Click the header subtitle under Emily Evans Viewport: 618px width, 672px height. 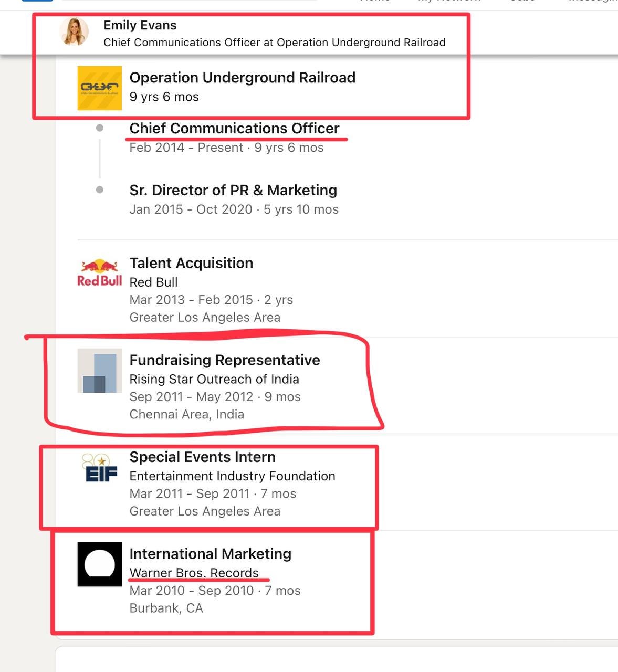tap(275, 43)
